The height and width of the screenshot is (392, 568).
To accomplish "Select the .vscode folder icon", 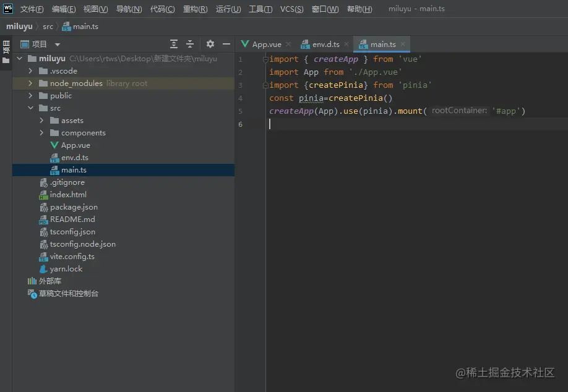I will click(43, 71).
